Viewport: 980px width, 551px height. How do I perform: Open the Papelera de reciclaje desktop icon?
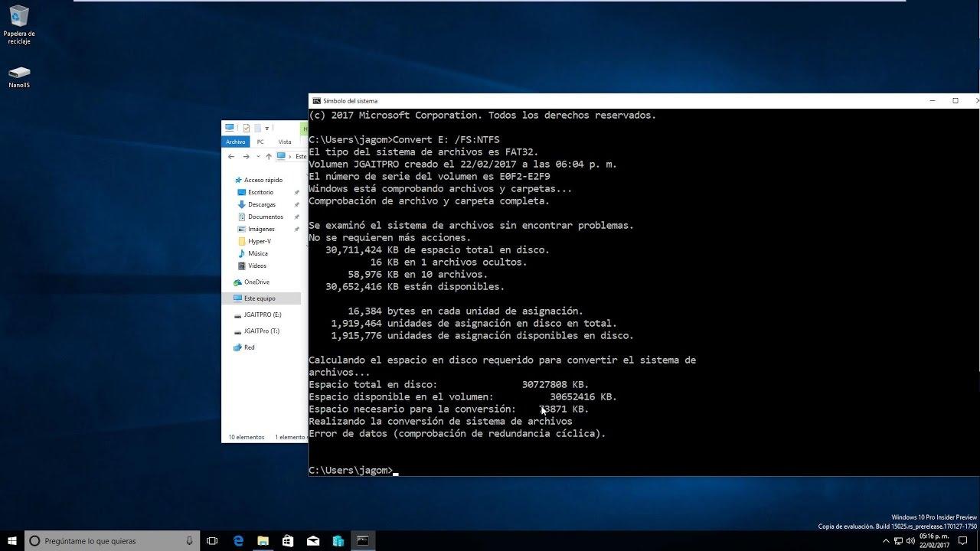point(18,24)
